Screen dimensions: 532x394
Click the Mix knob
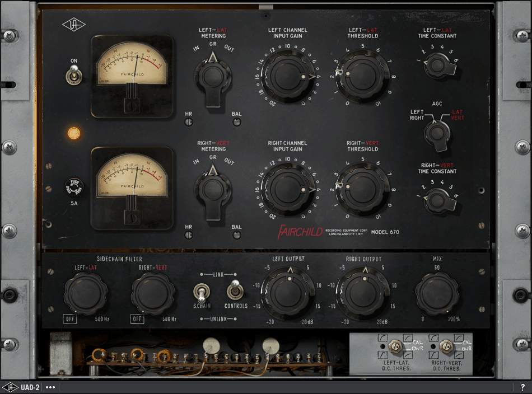[437, 293]
